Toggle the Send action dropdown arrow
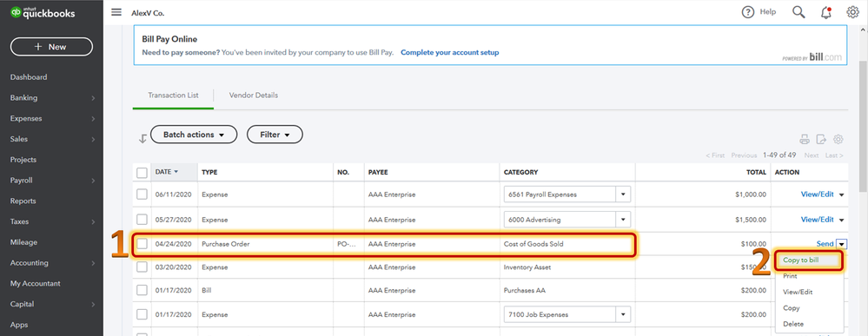Viewport: 868px width, 336px height. (842, 244)
